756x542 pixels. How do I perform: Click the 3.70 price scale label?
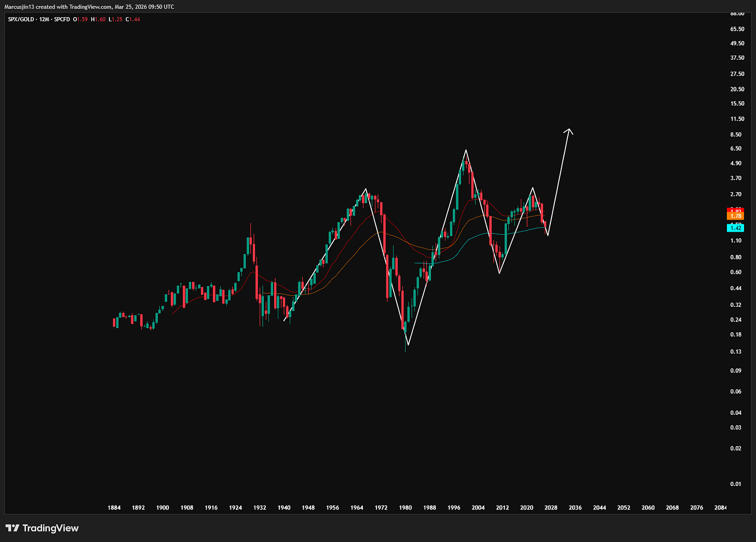(x=736, y=179)
